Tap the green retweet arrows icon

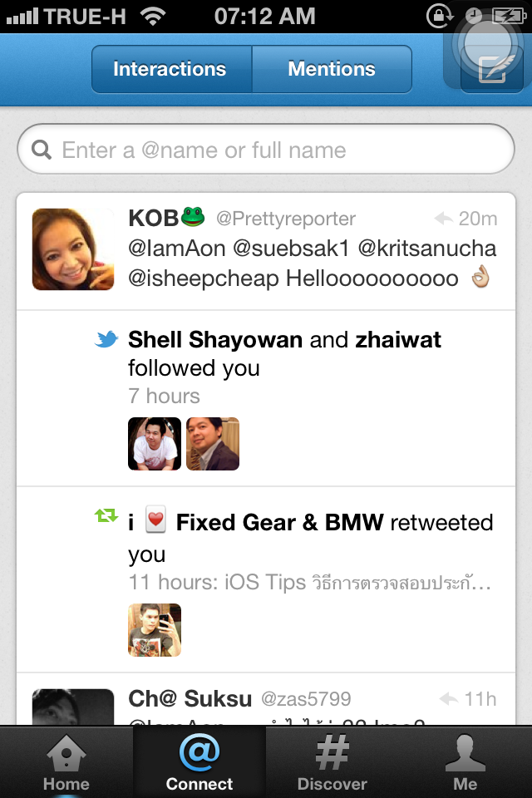[106, 516]
